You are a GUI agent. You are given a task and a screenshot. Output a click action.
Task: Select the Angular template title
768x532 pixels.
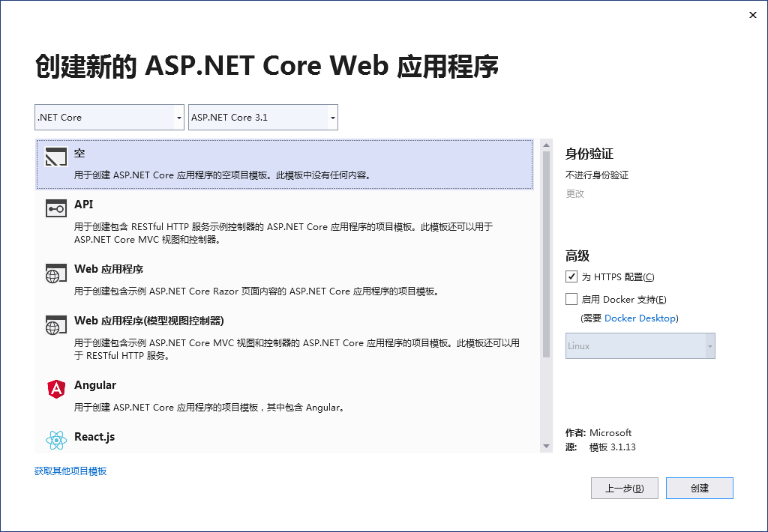95,385
